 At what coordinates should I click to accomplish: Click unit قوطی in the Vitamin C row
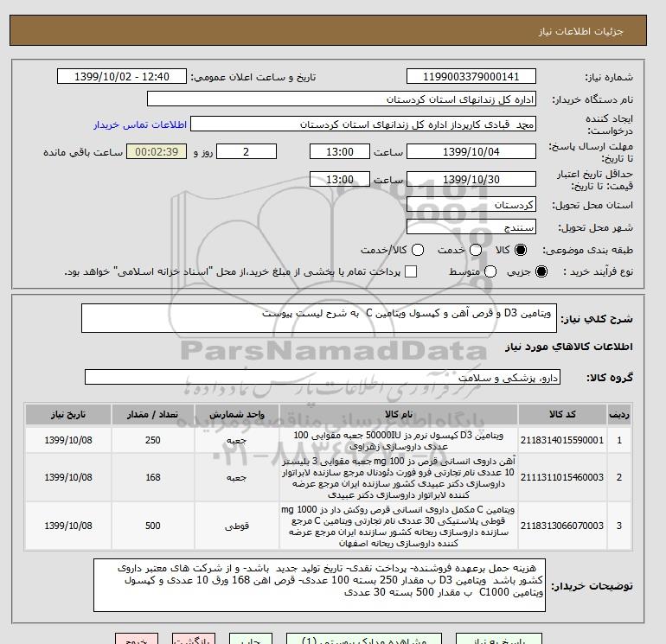pos(237,526)
